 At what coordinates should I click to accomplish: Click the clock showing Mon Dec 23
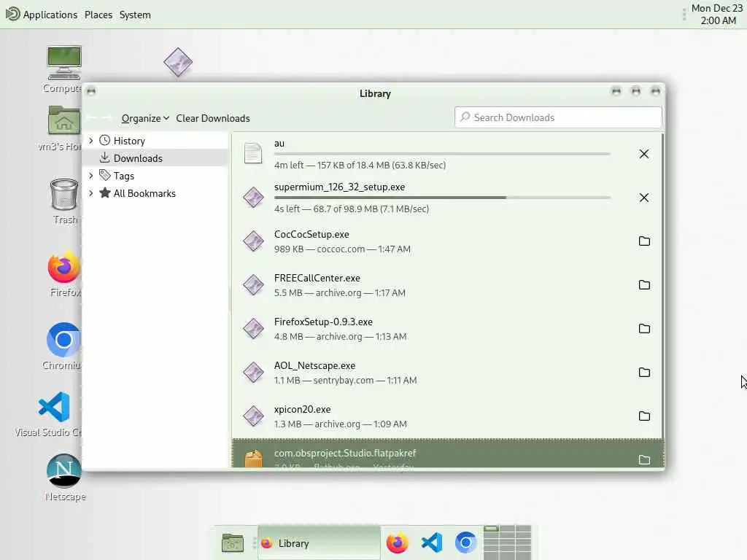point(717,15)
